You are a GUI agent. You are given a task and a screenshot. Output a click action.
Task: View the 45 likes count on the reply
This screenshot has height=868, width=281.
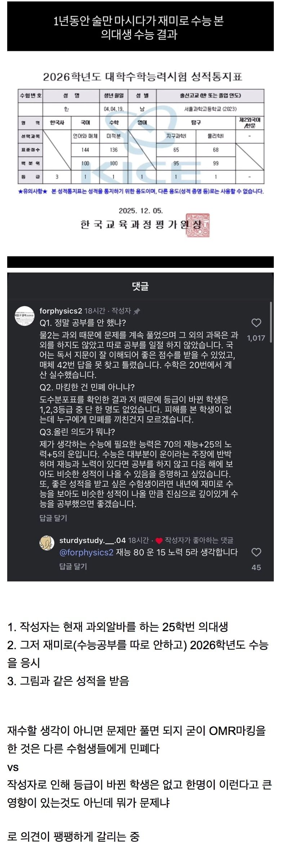point(256,567)
